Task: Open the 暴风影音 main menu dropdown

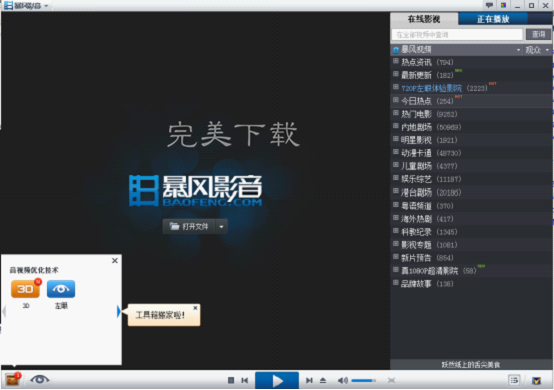Action: 46,6
